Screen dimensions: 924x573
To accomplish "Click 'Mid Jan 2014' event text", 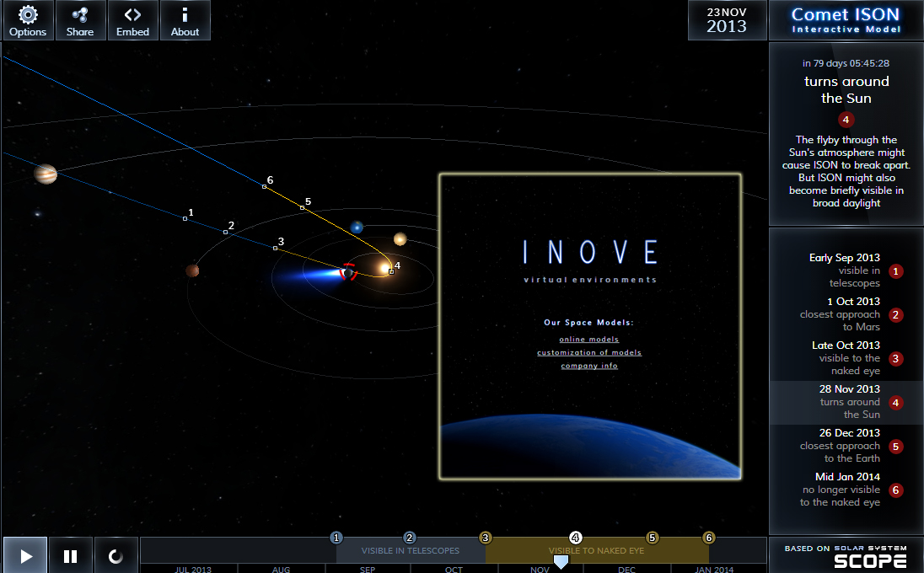I will [x=847, y=476].
